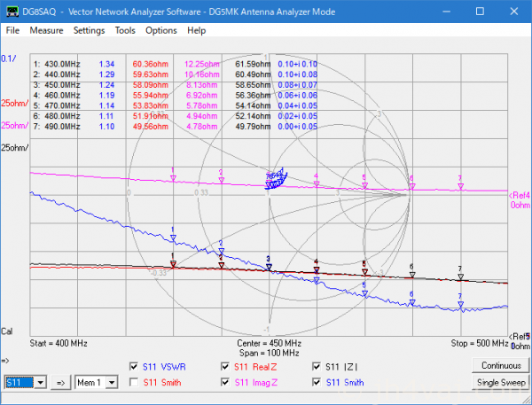The height and width of the screenshot is (405, 532).
Task: Toggle the magenta S11 Imag Z checkbox
Action: [225, 382]
